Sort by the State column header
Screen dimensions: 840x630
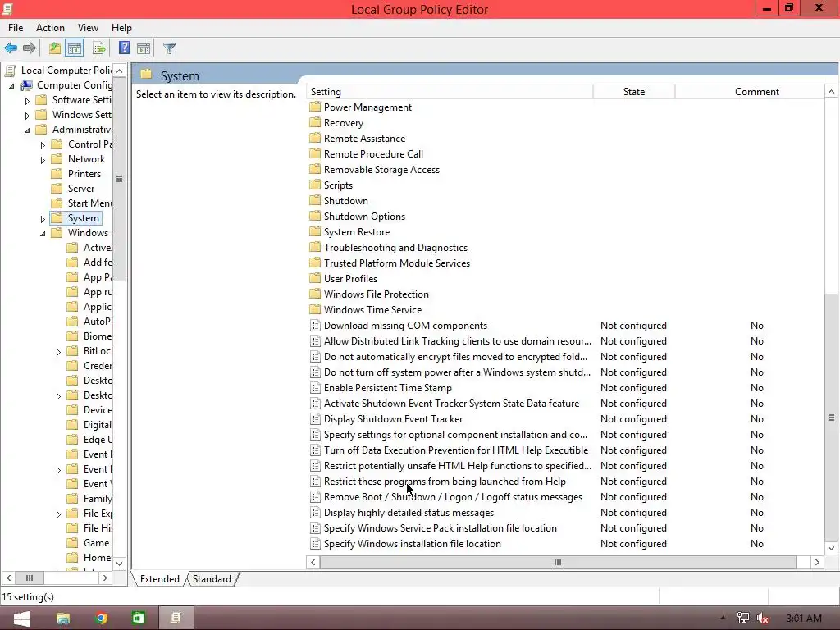click(x=634, y=92)
